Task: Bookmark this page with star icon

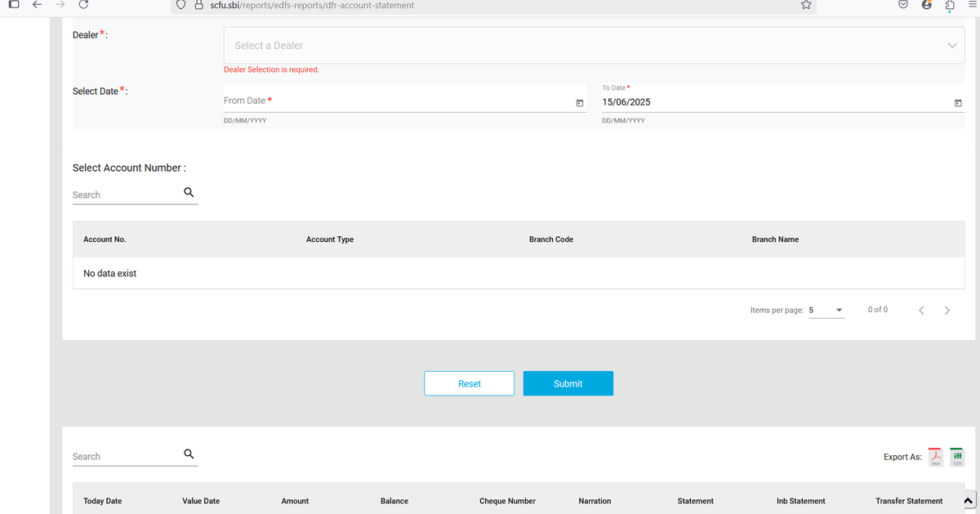Action: (806, 5)
